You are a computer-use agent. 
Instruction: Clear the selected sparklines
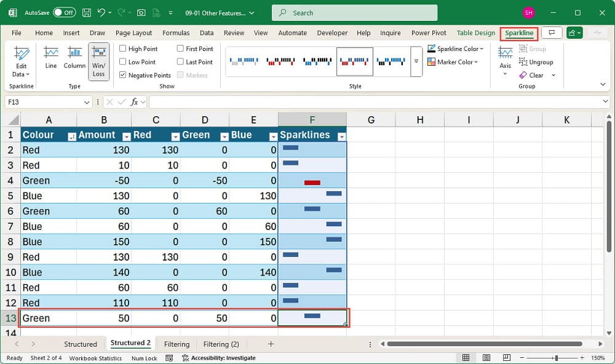533,75
